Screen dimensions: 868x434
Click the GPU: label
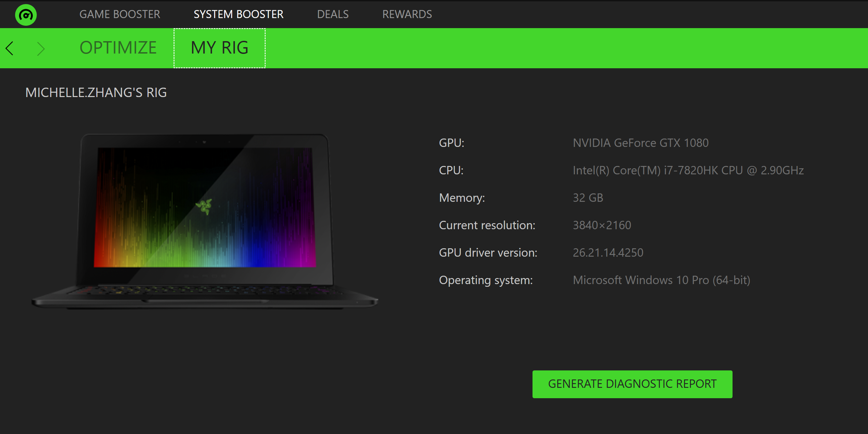coord(452,143)
